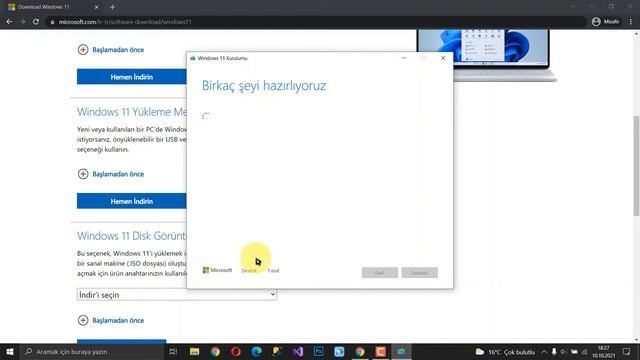Close the Download Windows 11 tab

coord(96,7)
